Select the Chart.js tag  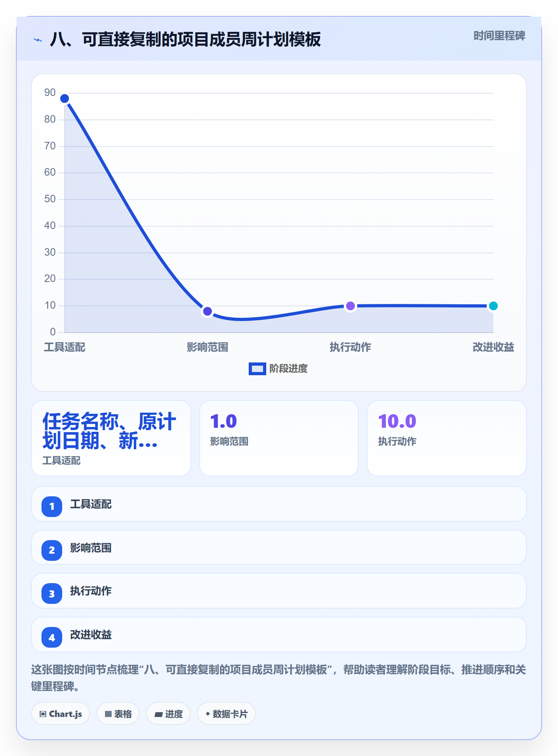pyautogui.click(x=61, y=714)
